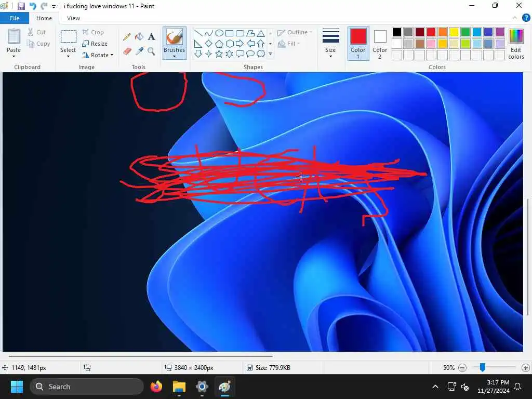Show hidden icons in system tray
The width and height of the screenshot is (532, 399).
click(435, 387)
